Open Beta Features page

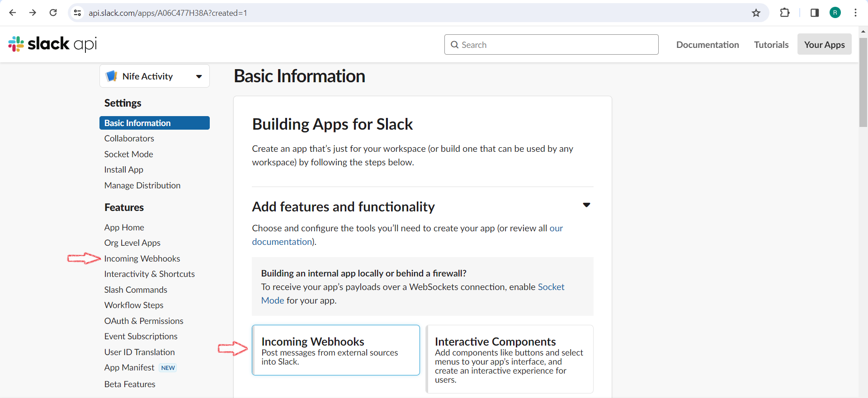pyautogui.click(x=130, y=384)
